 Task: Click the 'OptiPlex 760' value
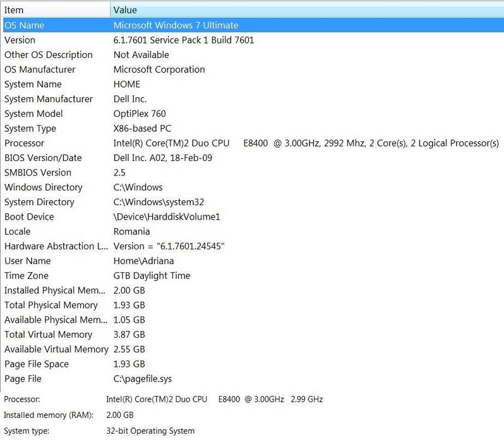point(140,114)
